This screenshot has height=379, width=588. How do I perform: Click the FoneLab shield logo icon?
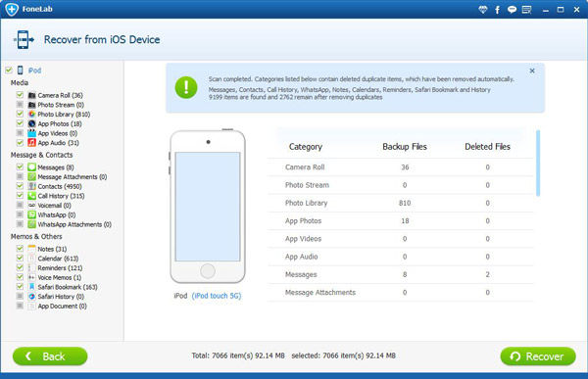(x=12, y=9)
